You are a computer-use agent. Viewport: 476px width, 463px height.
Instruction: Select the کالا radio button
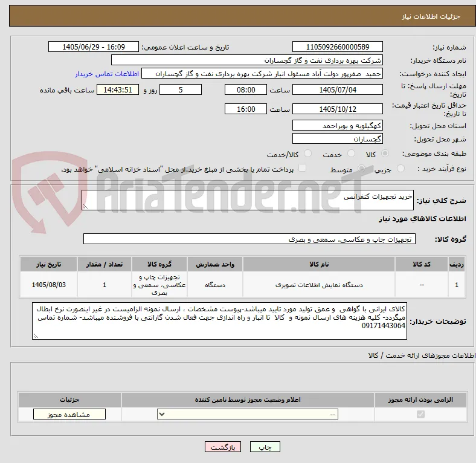[x=385, y=154]
